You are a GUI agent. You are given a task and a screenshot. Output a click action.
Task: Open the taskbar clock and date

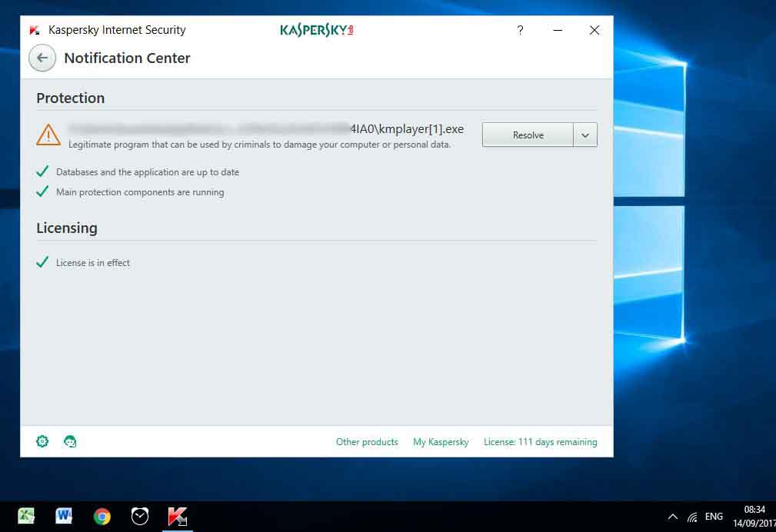[x=754, y=516]
